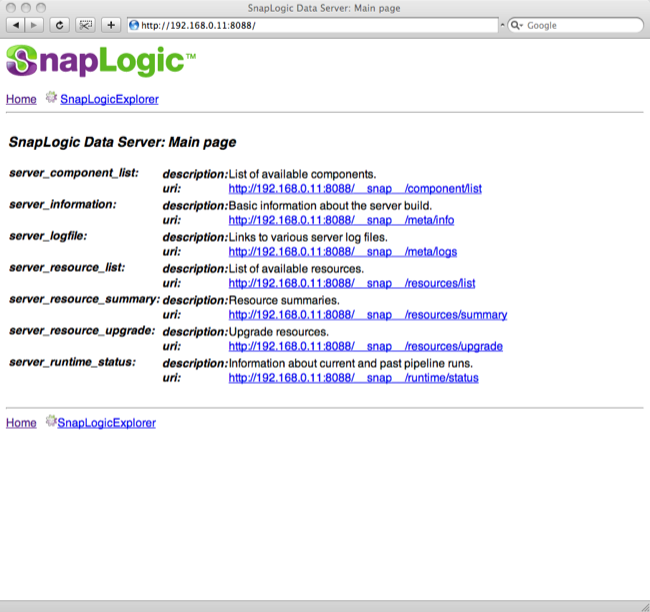Reload the page with the refresh button

tap(59, 25)
